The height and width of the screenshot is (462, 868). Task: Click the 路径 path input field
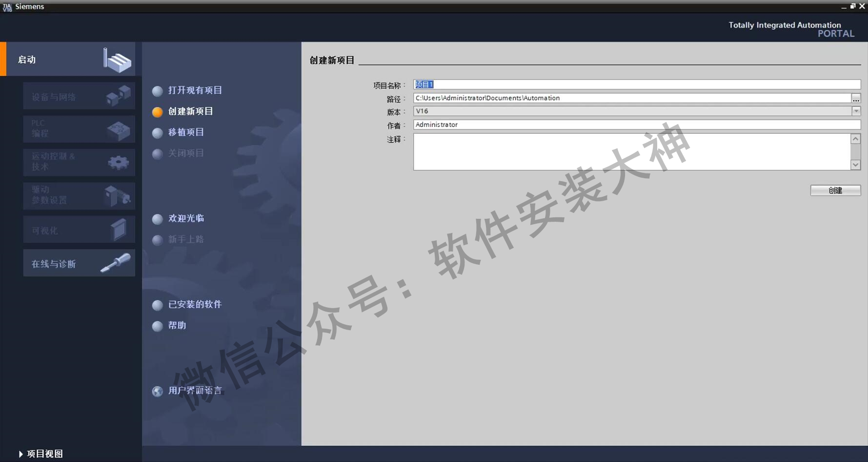(x=632, y=98)
